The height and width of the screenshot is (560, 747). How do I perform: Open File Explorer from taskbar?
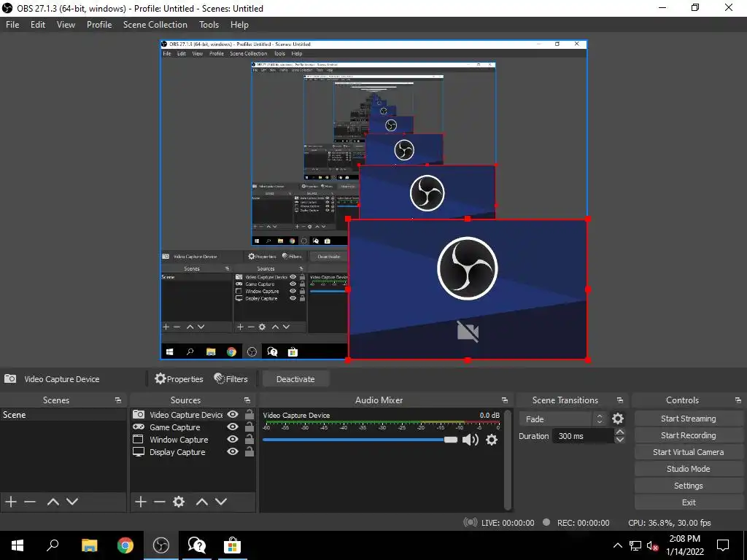89,545
